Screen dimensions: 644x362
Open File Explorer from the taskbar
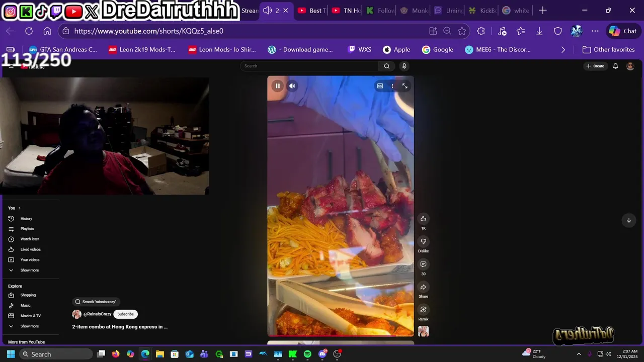click(159, 354)
